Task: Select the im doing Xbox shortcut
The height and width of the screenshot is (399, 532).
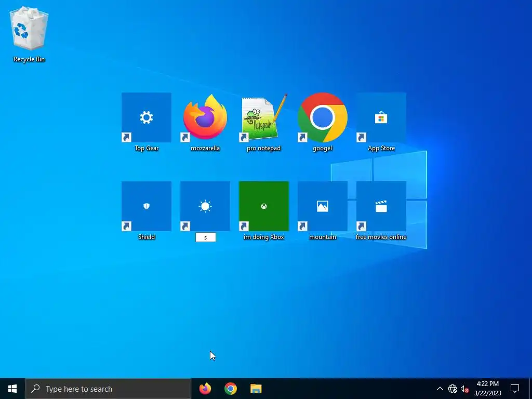Action: [x=263, y=206]
